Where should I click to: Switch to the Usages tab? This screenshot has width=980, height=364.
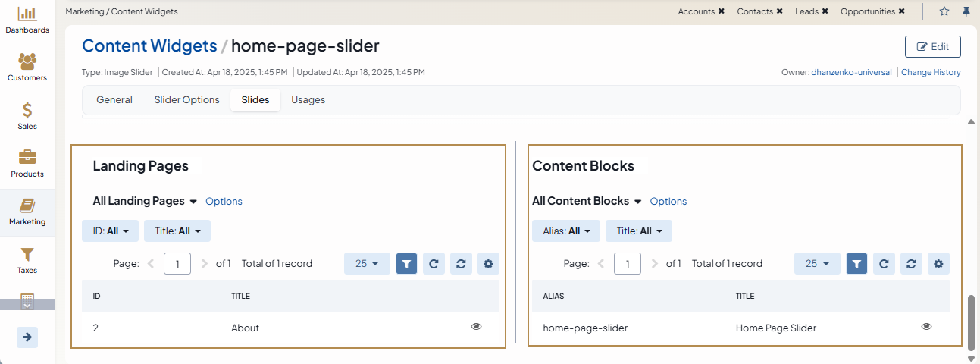308,100
